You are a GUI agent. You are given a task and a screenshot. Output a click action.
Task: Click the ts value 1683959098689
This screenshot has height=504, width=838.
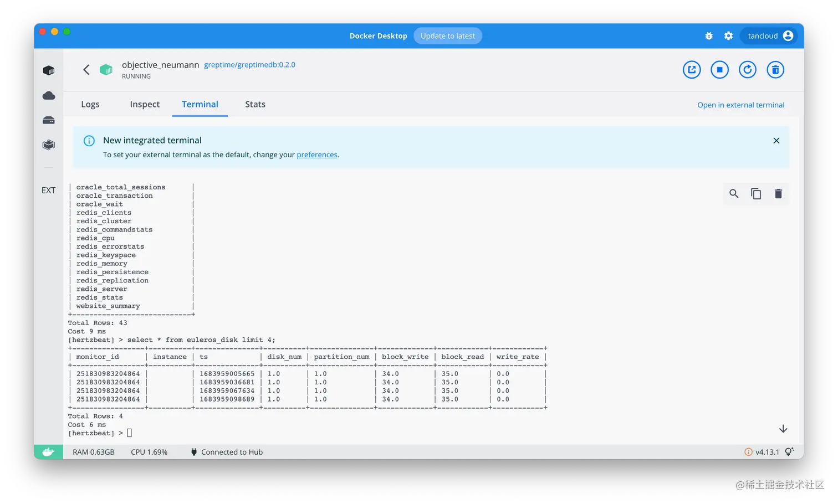pos(227,399)
